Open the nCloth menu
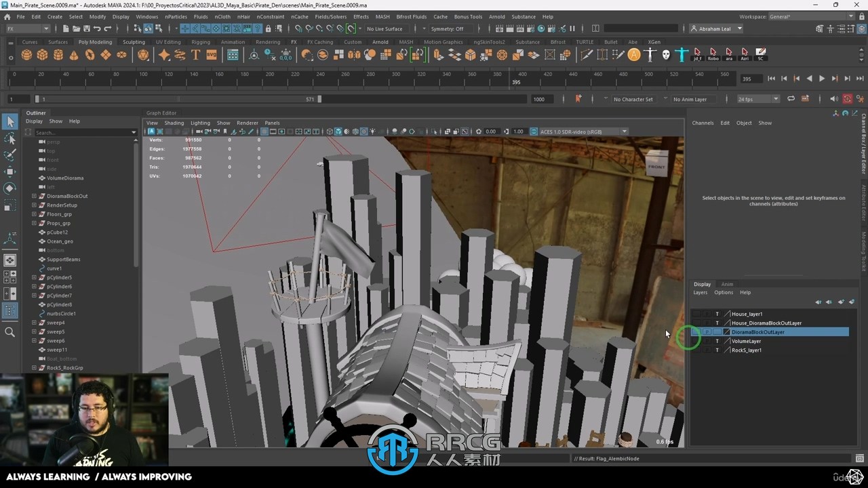 [x=222, y=16]
